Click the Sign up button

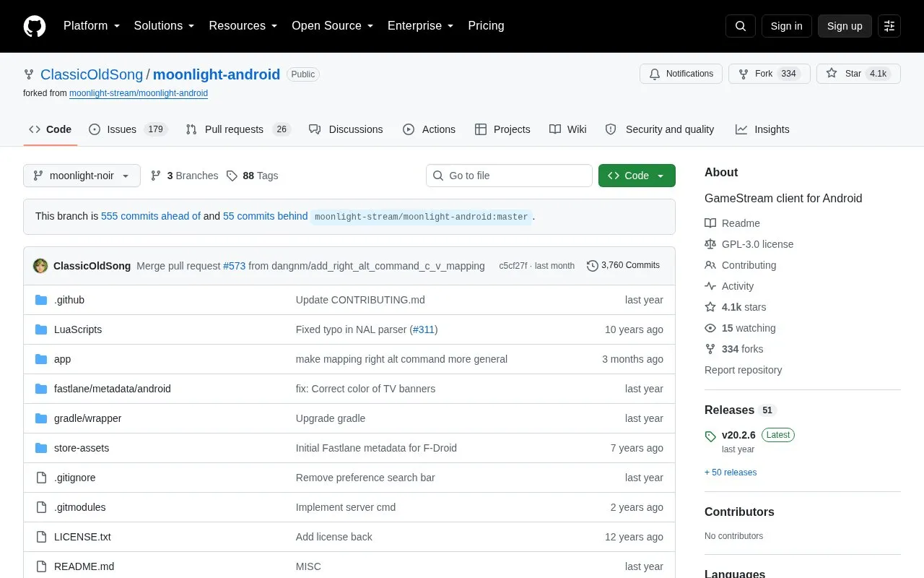point(845,26)
